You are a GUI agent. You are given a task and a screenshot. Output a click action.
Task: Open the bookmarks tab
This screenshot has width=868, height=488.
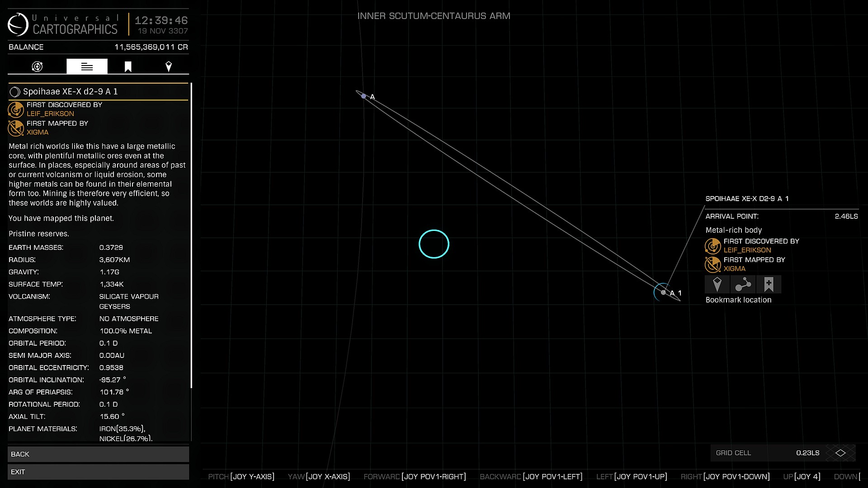128,67
